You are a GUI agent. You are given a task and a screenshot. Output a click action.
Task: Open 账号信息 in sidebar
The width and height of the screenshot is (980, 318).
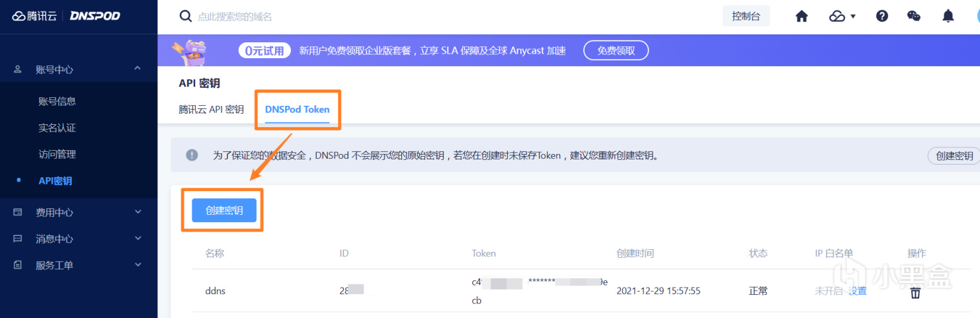pyautogui.click(x=57, y=101)
